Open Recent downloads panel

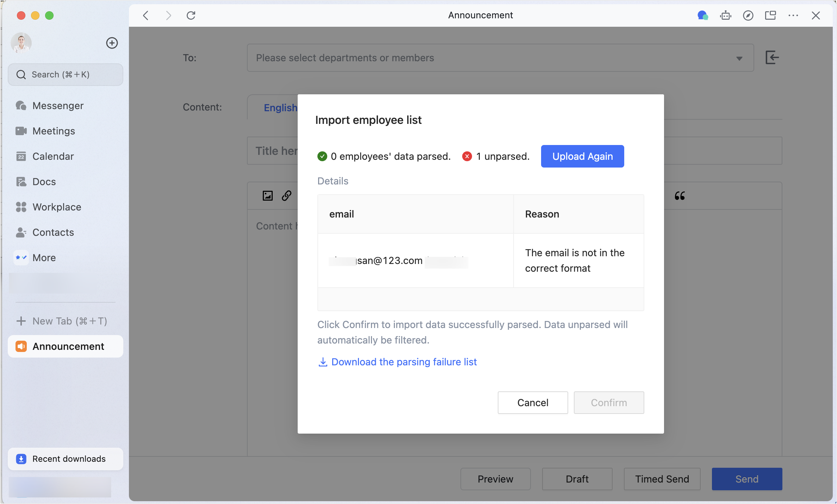66,459
